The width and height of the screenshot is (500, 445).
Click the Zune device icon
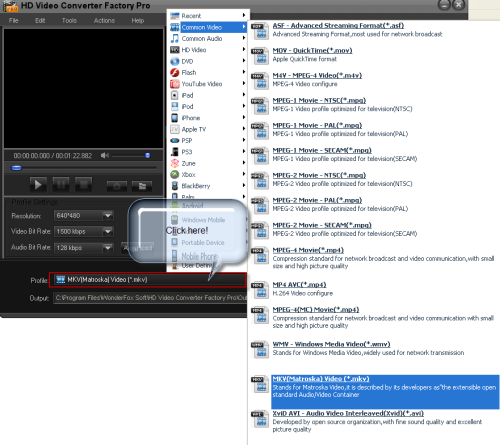tap(175, 163)
